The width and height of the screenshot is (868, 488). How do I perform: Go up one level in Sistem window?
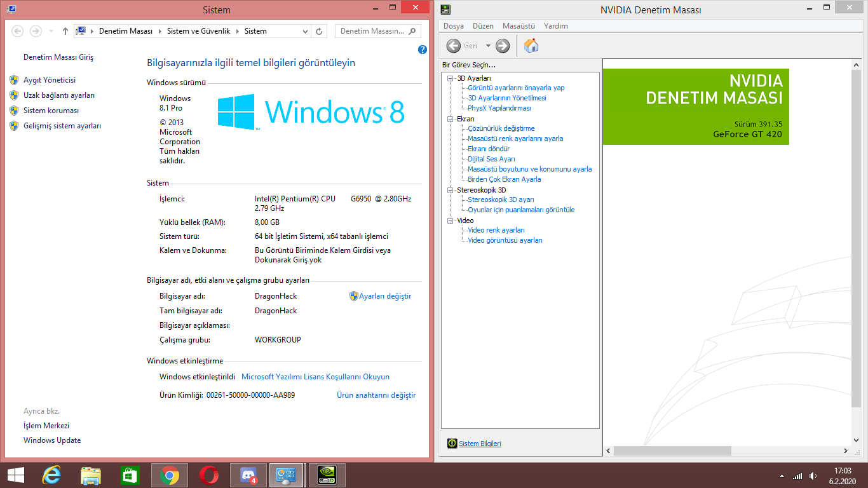(x=65, y=31)
